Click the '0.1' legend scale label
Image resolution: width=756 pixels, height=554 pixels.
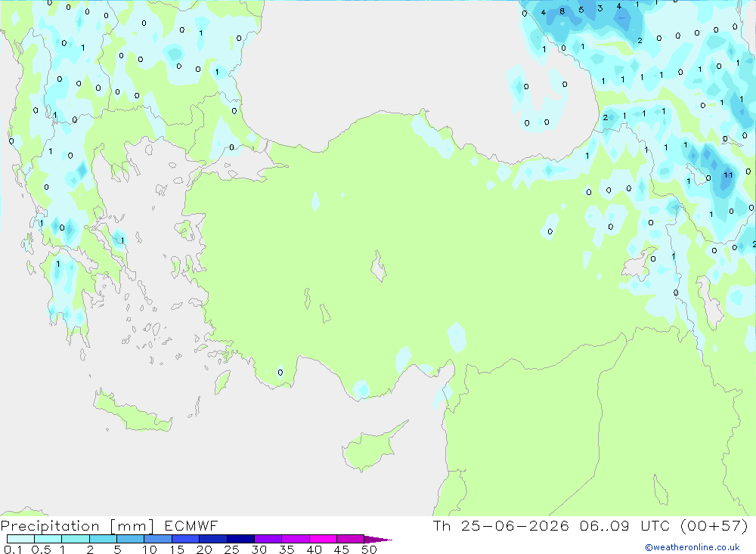tap(13, 549)
